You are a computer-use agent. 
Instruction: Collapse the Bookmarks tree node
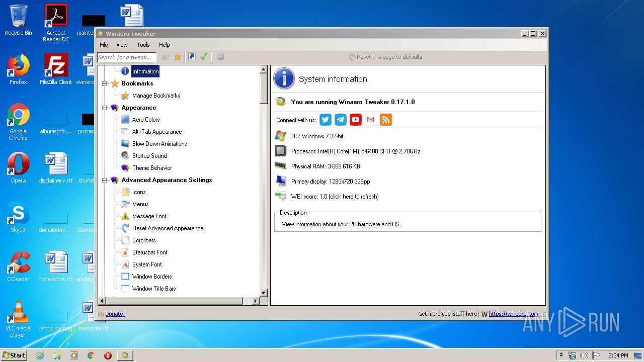coord(105,83)
